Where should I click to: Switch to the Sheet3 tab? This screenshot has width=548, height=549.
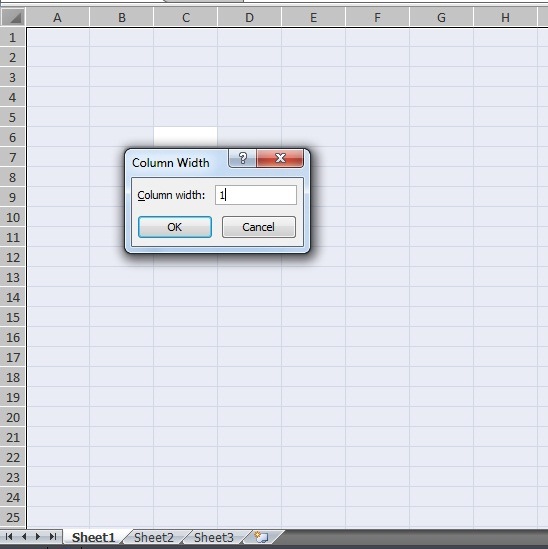(x=214, y=537)
